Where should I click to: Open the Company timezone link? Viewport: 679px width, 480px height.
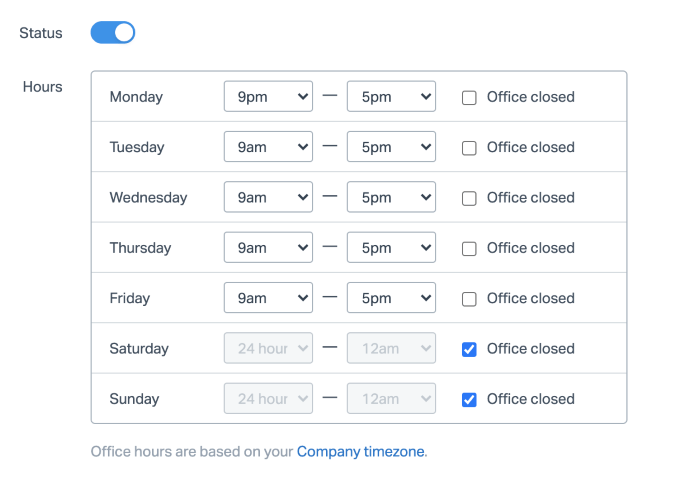coord(360,452)
